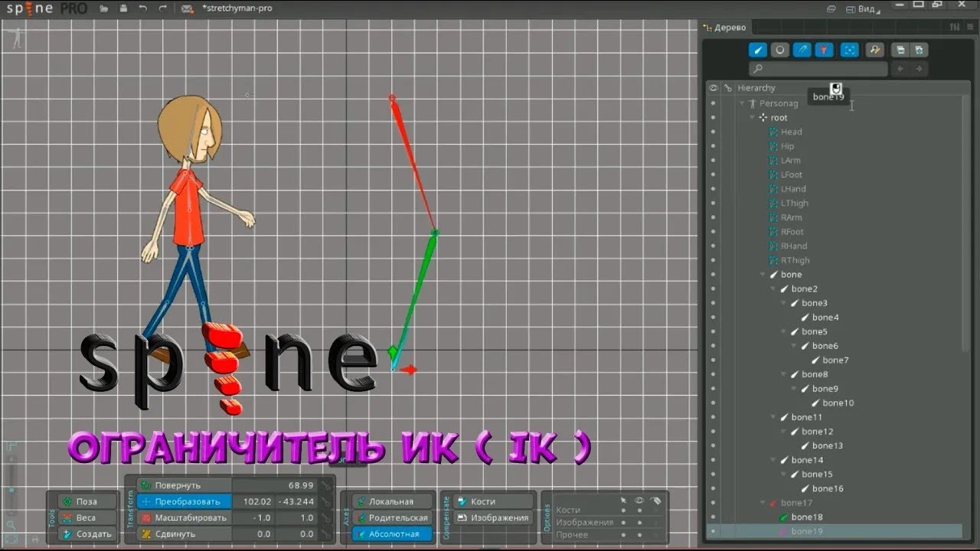Toggle visibility dot for root row
This screenshot has height=551, width=980.
pyautogui.click(x=714, y=118)
